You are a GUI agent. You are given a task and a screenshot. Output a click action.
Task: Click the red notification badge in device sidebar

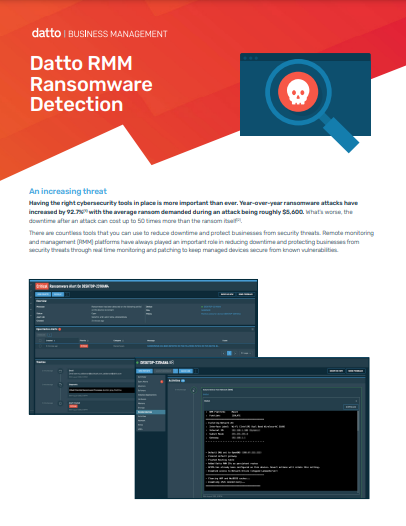pos(162,382)
